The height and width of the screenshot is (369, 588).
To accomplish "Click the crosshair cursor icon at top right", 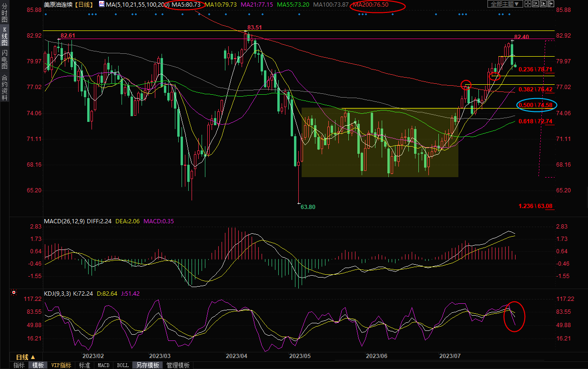I will point(528,4).
